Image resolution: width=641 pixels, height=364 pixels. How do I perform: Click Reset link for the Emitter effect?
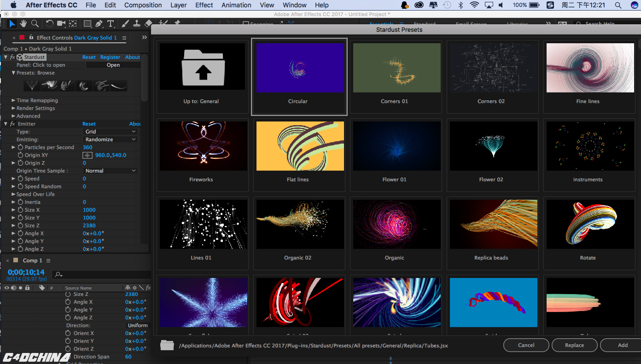[89, 124]
